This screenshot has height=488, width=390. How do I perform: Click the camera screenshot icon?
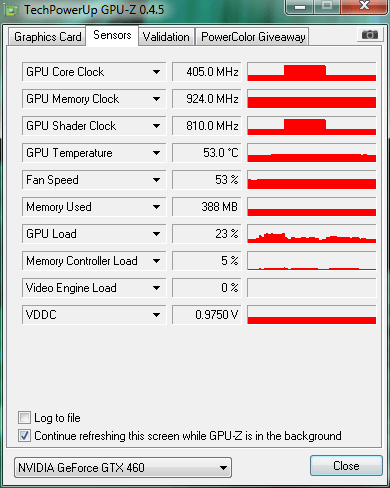(x=369, y=34)
